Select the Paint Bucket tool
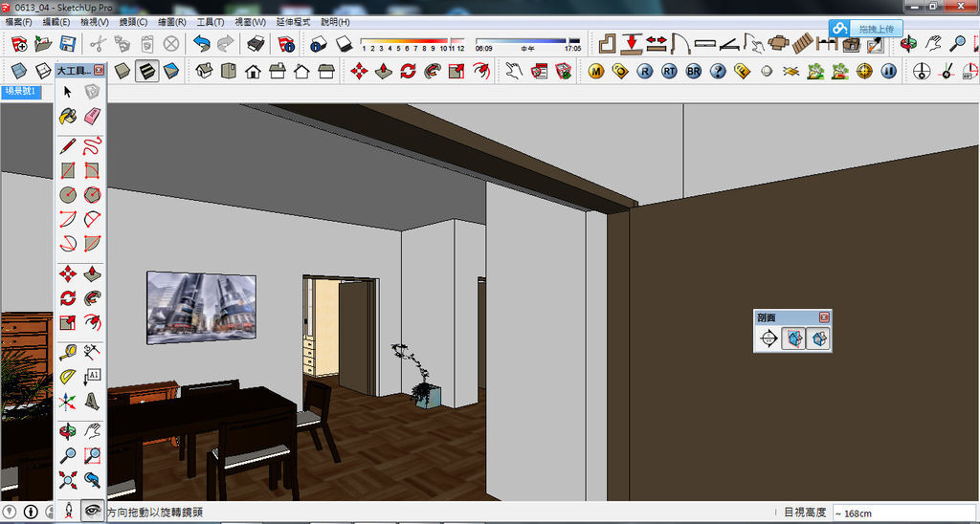The image size is (980, 524). [x=68, y=116]
